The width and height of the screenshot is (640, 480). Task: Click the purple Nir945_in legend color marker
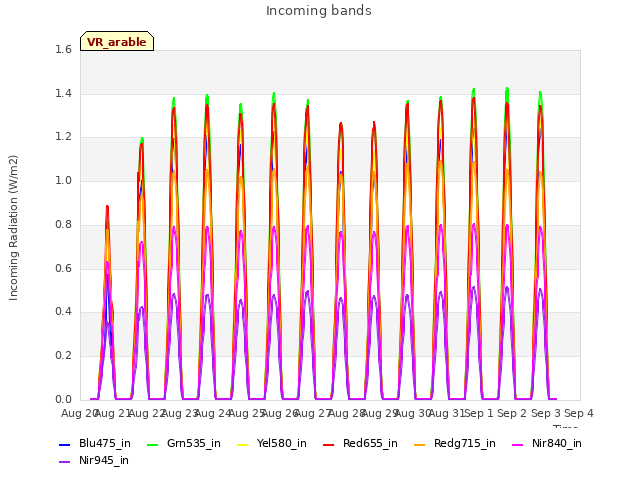[65, 462]
